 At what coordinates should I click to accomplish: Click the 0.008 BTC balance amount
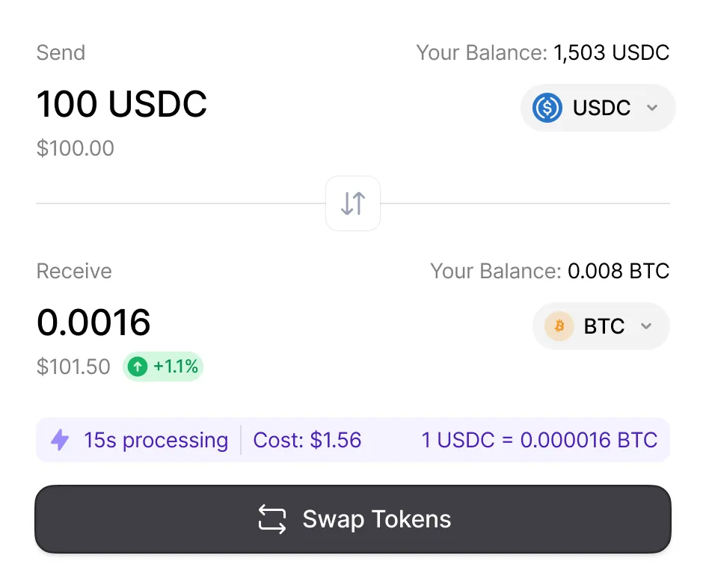[x=618, y=271]
